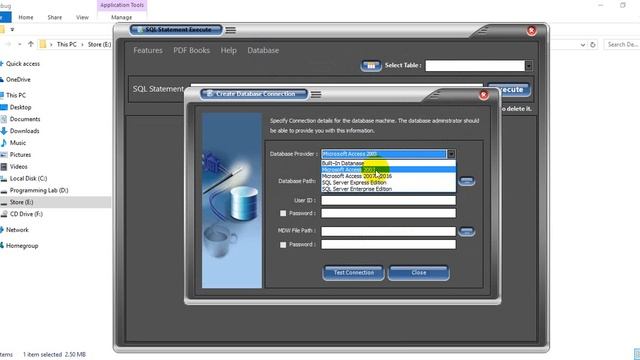Enable the Password checkbox under MDW File Path
This screenshot has width=640, height=360.
tap(283, 245)
